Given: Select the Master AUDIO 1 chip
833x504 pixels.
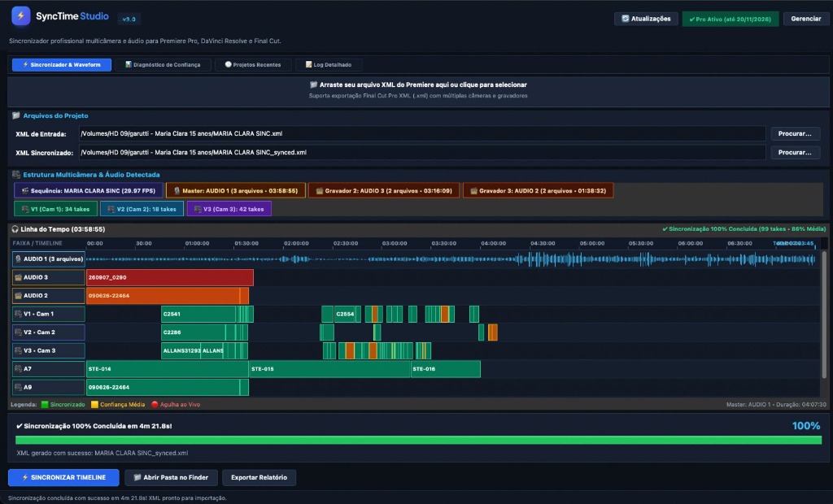Looking at the screenshot, I should [x=236, y=191].
